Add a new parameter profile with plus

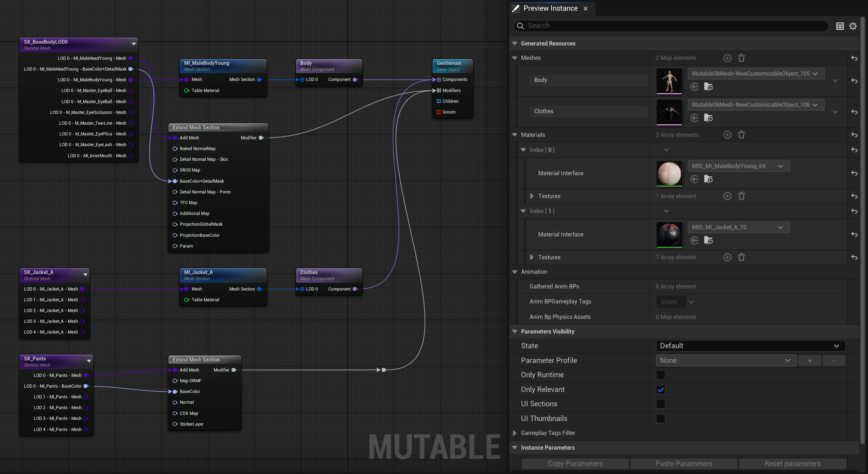pos(810,360)
